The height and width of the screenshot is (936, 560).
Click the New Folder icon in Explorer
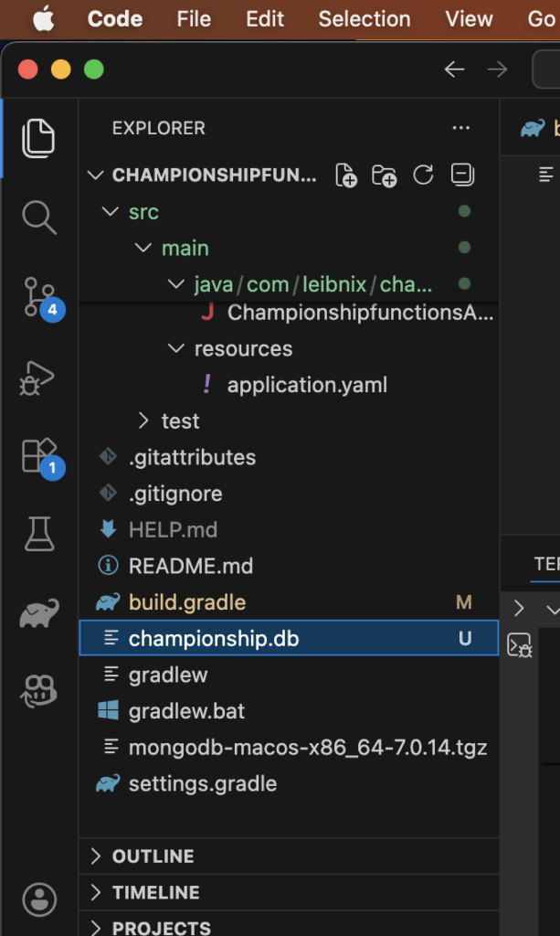pos(385,175)
